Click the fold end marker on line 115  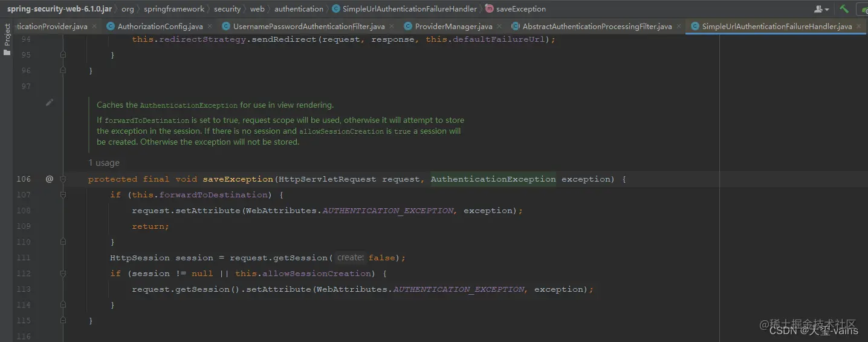[x=63, y=321]
